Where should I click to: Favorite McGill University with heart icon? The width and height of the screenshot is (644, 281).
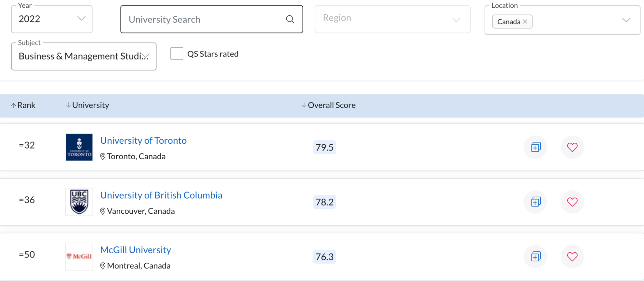tap(572, 257)
